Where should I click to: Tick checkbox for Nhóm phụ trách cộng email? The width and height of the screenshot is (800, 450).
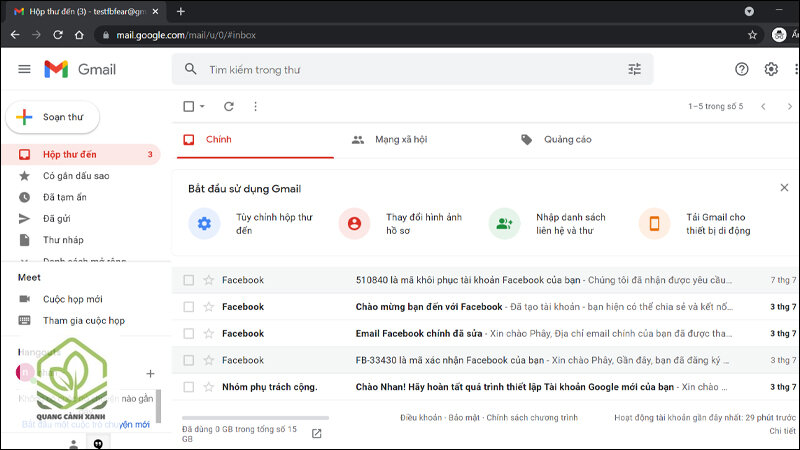point(189,387)
